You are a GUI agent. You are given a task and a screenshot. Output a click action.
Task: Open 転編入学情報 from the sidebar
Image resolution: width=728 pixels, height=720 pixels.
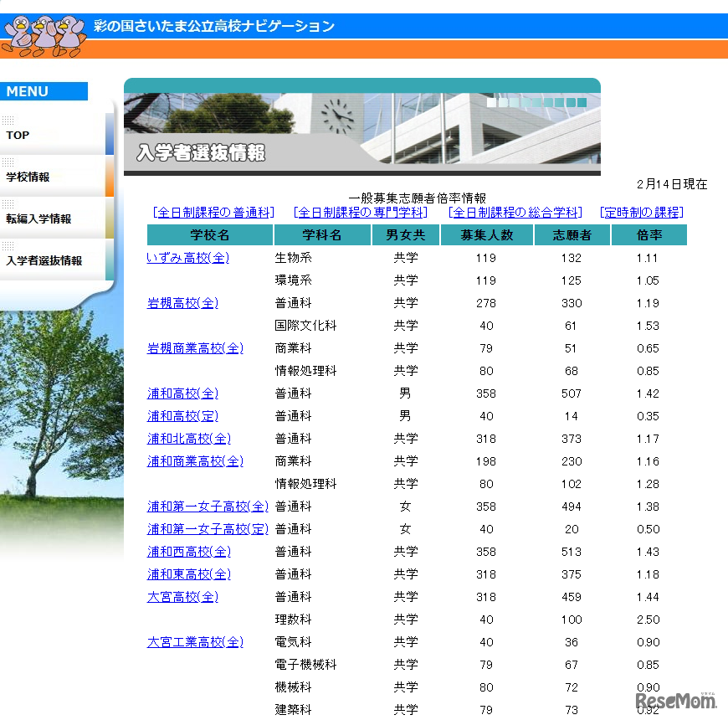click(x=36, y=219)
